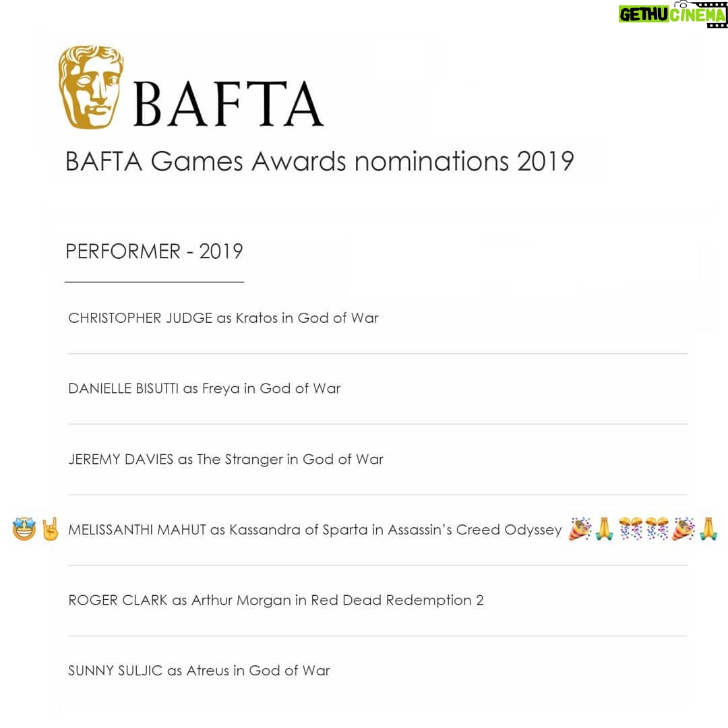The image size is (728, 728).
Task: Click the golden BAFTA mask logo
Action: [90, 87]
